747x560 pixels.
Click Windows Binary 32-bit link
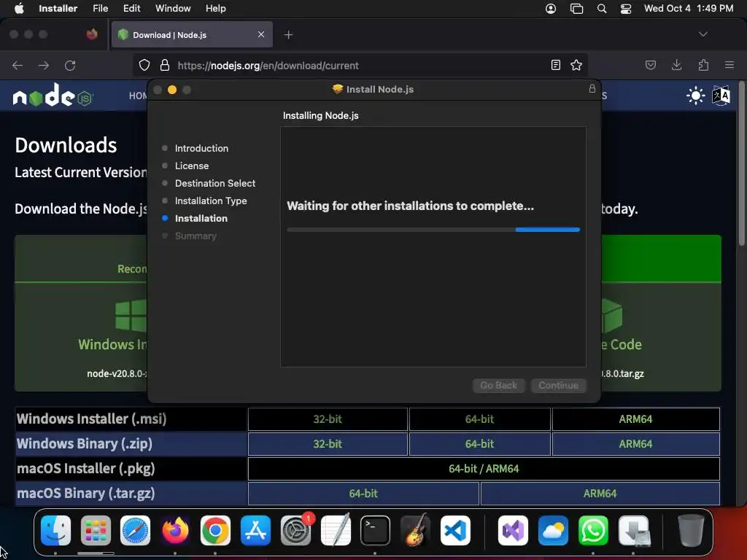tap(328, 444)
